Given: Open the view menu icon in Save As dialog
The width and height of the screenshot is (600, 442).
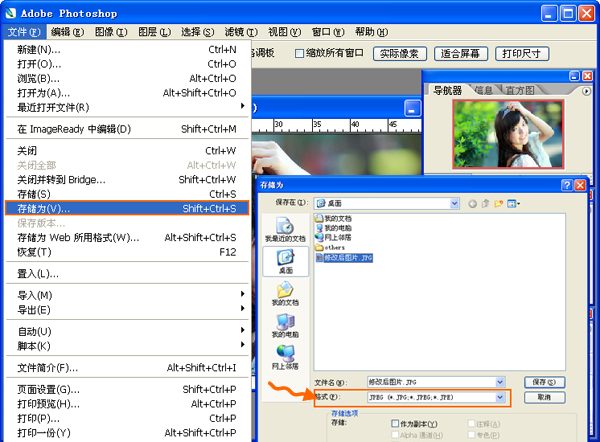Looking at the screenshot, I should [x=513, y=204].
